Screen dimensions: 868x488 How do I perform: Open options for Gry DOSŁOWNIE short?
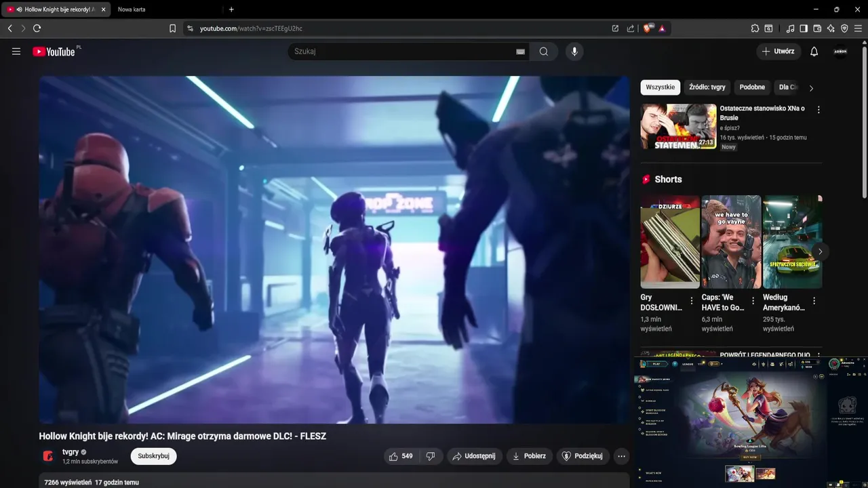(x=692, y=301)
